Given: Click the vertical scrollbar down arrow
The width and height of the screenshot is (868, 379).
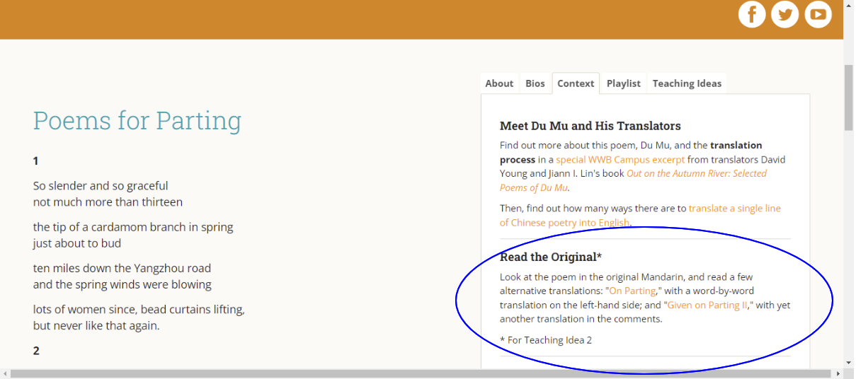Looking at the screenshot, I should 848,362.
